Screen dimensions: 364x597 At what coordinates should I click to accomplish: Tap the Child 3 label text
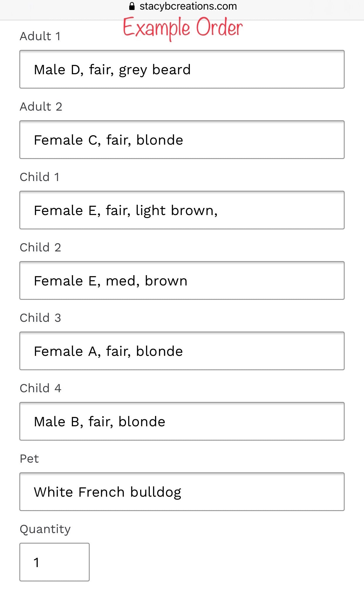coord(40,318)
